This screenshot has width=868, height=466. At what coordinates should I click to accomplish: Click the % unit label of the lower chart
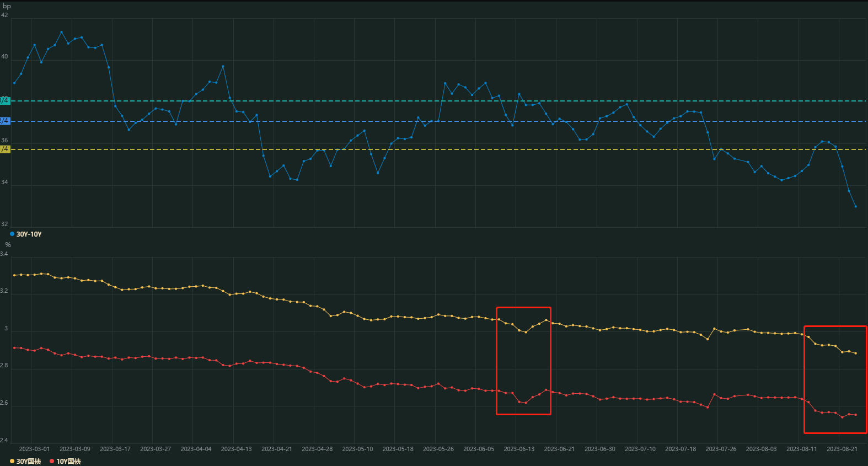8,245
